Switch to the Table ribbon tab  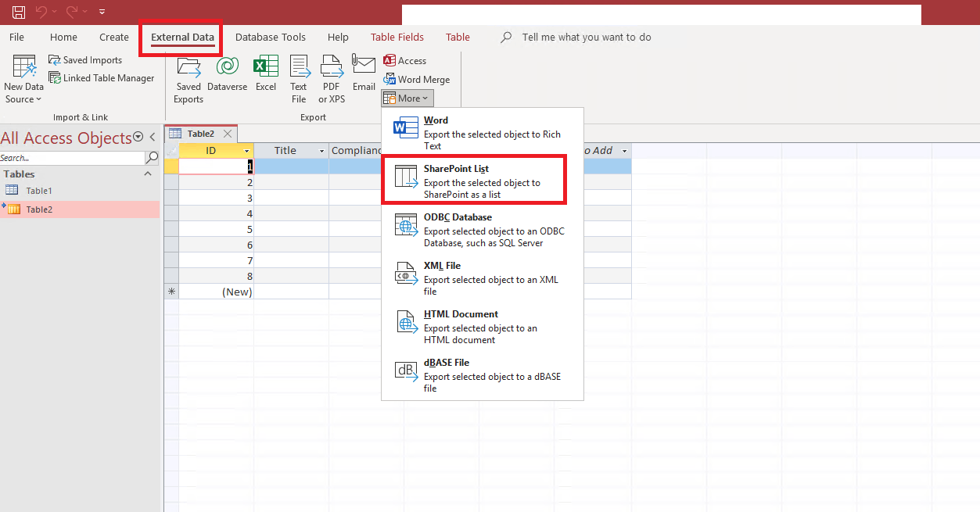point(458,37)
